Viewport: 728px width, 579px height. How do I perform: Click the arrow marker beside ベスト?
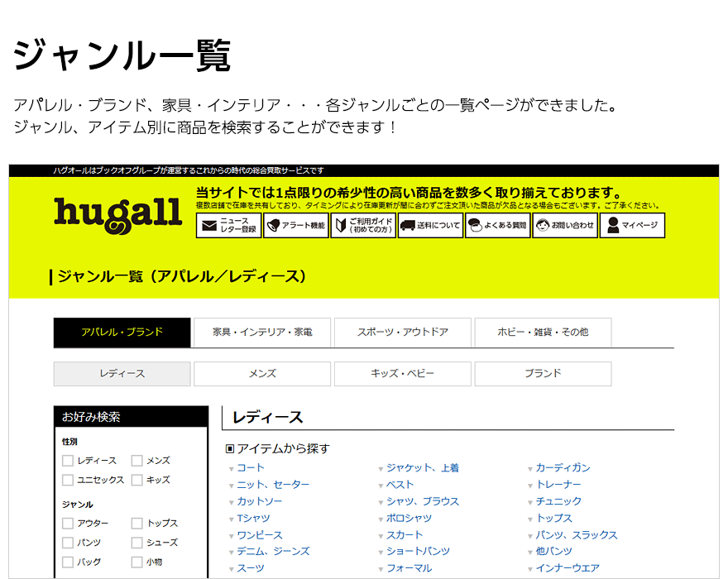[x=381, y=486]
